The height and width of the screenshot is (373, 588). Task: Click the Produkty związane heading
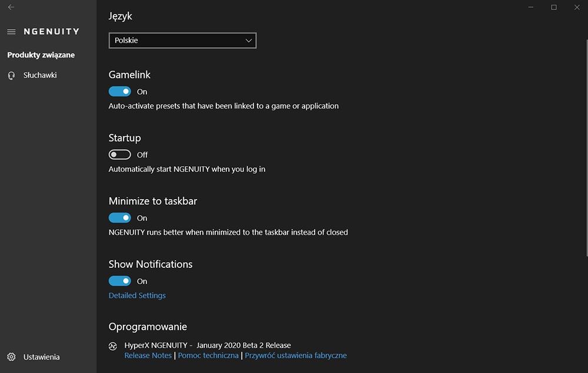(x=41, y=55)
